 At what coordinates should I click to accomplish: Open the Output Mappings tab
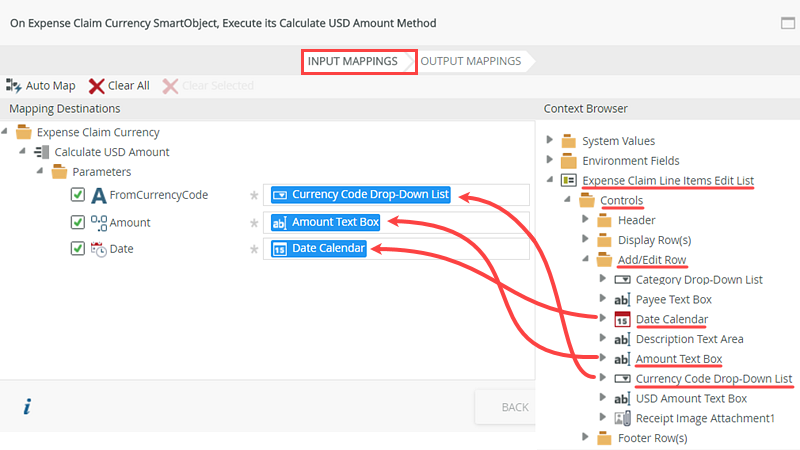pyautogui.click(x=471, y=61)
